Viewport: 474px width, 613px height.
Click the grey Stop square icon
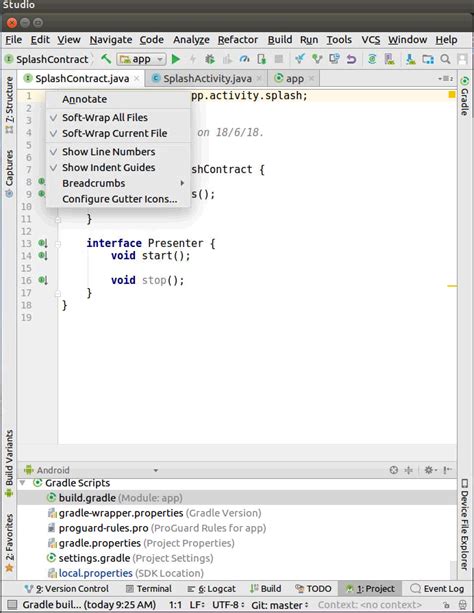click(279, 59)
